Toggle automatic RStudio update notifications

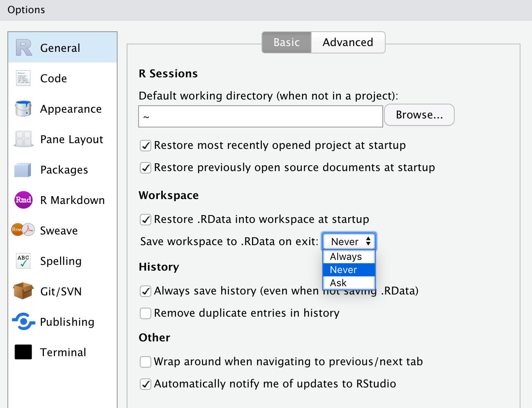(146, 384)
